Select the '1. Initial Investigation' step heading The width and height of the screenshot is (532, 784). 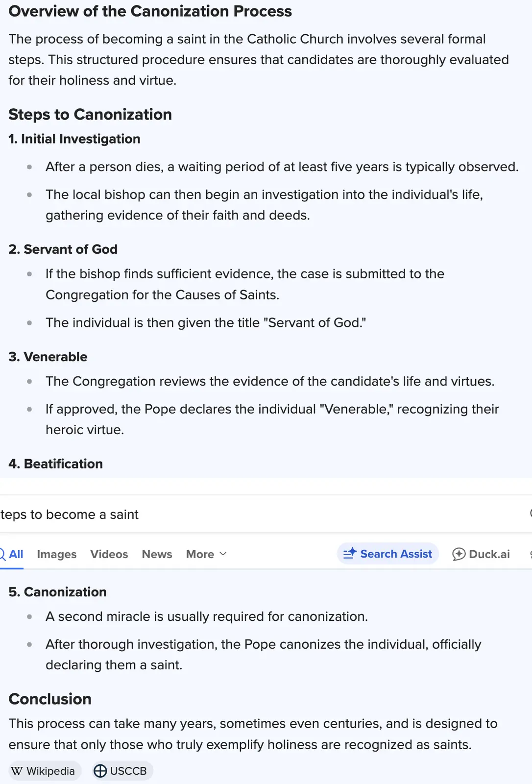click(x=74, y=139)
